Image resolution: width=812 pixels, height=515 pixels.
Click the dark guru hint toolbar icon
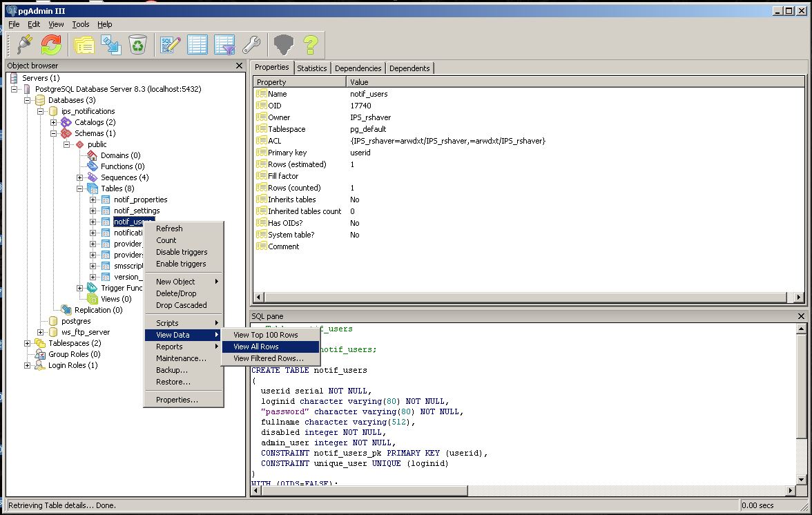(284, 45)
